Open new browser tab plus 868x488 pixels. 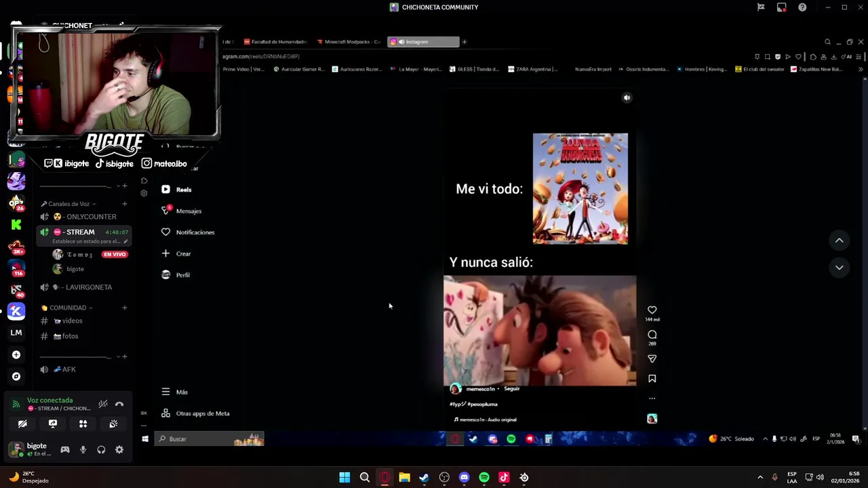click(x=465, y=42)
